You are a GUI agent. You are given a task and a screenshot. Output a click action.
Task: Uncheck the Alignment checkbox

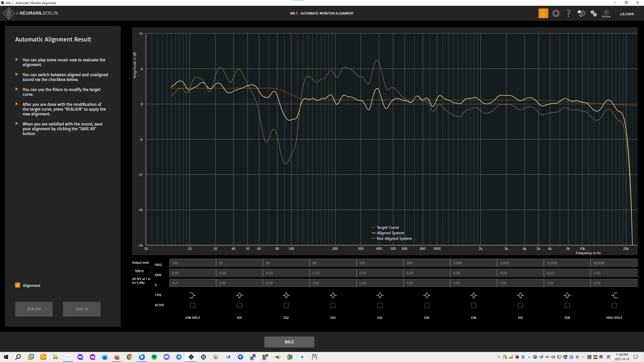click(x=18, y=285)
